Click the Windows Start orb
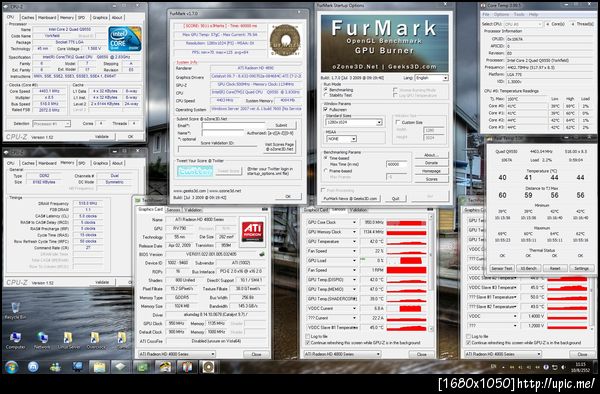 coord(11,367)
